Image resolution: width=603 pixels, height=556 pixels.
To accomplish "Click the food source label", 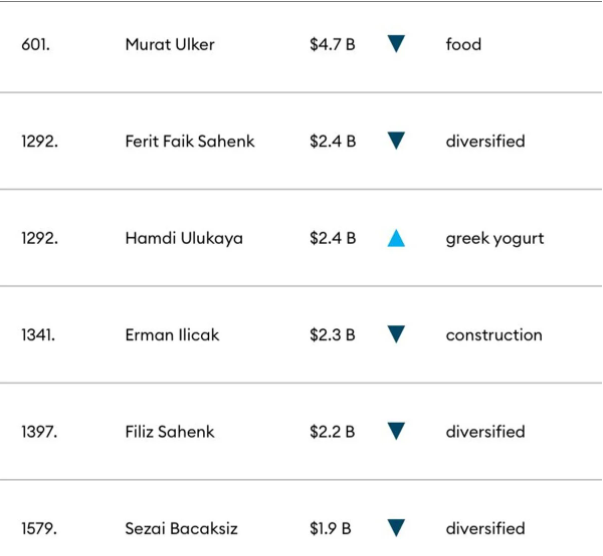I will 463,44.
